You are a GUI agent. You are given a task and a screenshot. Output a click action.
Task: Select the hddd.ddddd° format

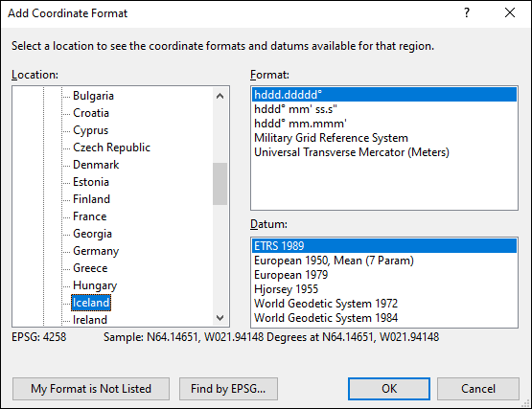click(384, 95)
